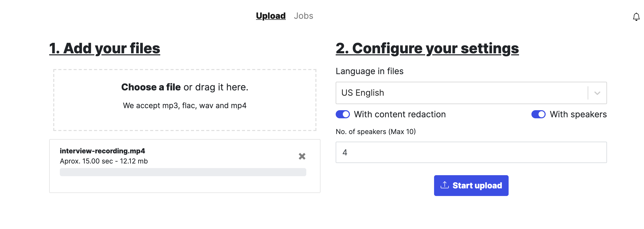Click the interview-recording.mp4 file name

click(x=102, y=151)
